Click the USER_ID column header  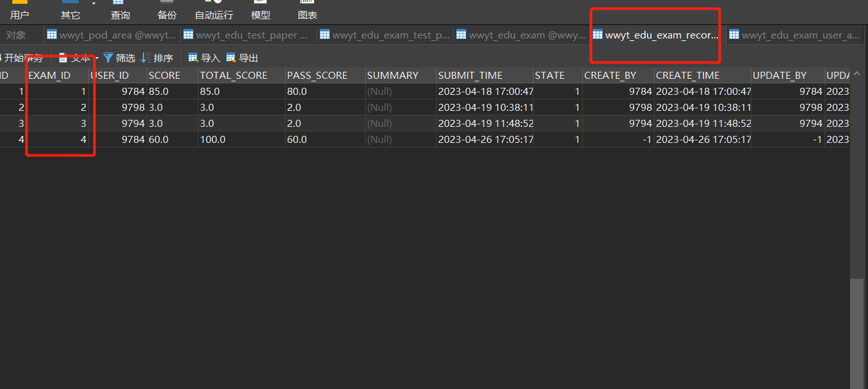coord(118,76)
